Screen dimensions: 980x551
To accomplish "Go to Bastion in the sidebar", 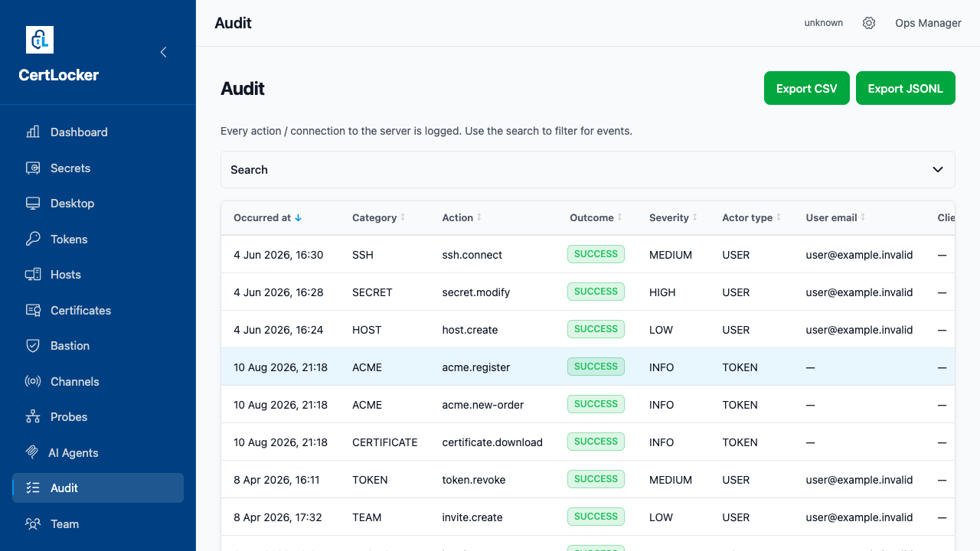I will point(98,346).
